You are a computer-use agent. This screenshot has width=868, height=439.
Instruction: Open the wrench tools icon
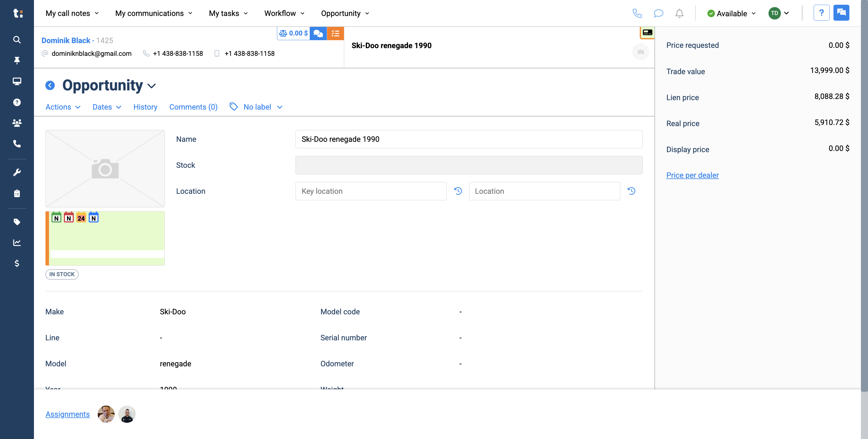point(17,172)
